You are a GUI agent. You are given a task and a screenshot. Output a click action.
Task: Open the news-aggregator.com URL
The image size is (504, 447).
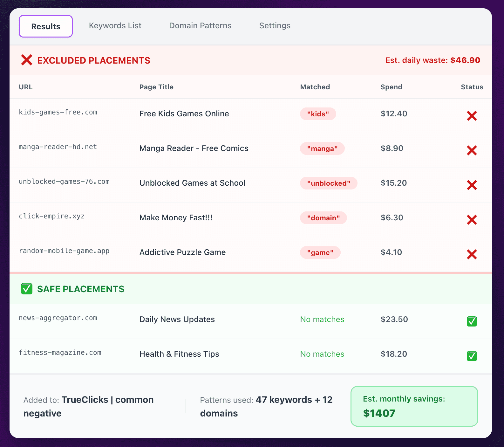coord(58,318)
